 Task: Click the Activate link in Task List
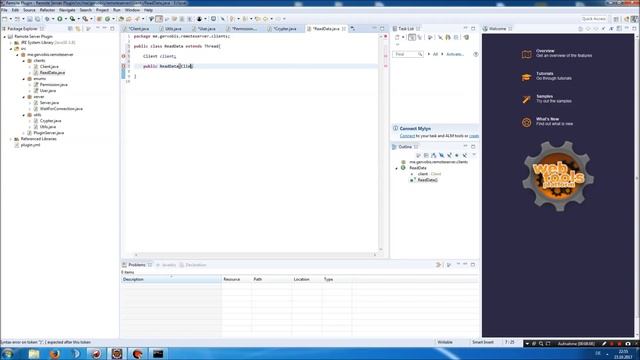455,54
